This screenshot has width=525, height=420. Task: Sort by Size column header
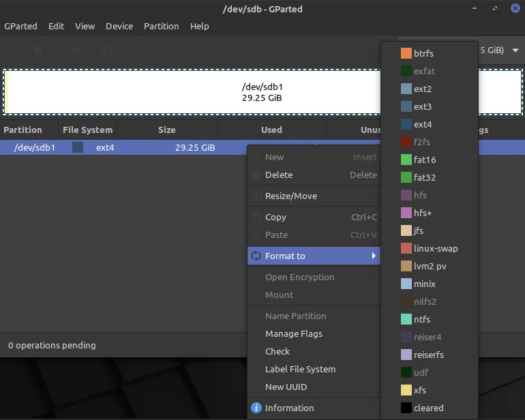pyautogui.click(x=167, y=130)
